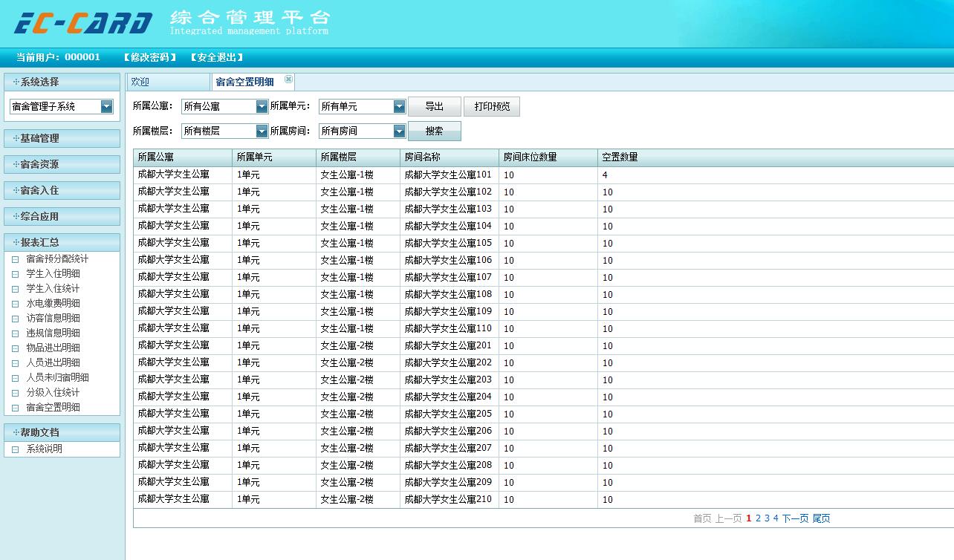Viewport: 954px width, 560px height.
Task: Click the 空置数量 column header
Action: tap(776, 157)
